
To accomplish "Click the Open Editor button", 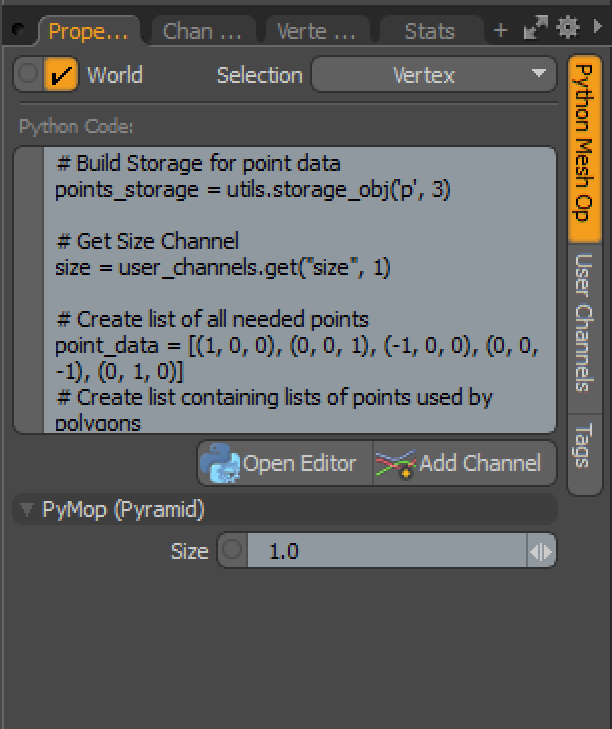I will (x=284, y=463).
